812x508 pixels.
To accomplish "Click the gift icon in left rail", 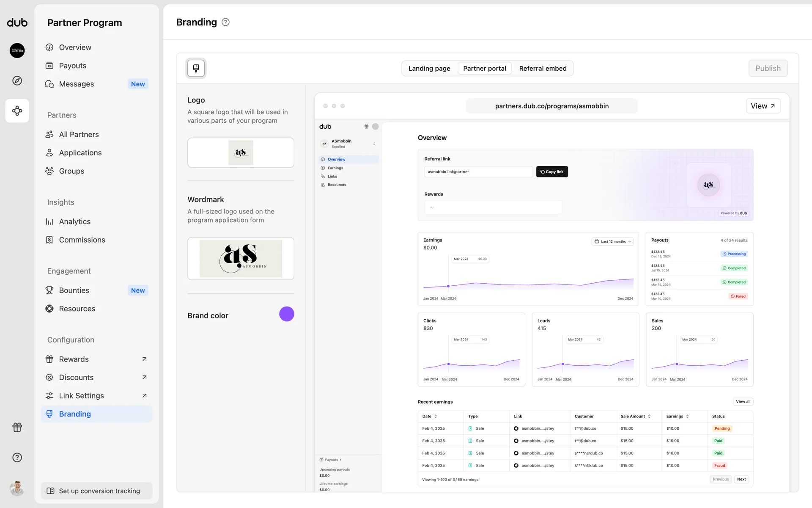I will (x=17, y=427).
